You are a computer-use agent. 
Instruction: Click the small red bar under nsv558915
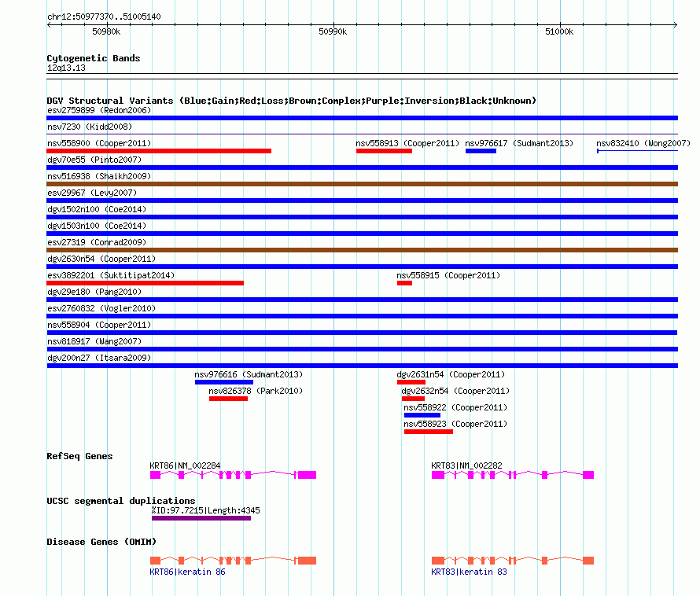click(404, 283)
